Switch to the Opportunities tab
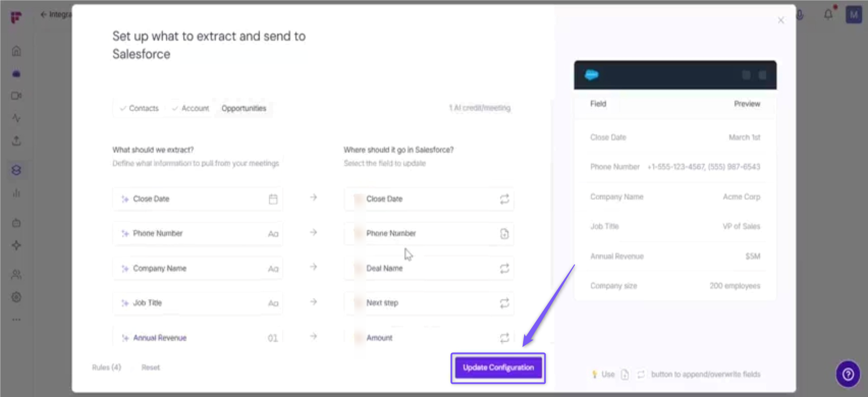This screenshot has height=397, width=868. click(244, 109)
